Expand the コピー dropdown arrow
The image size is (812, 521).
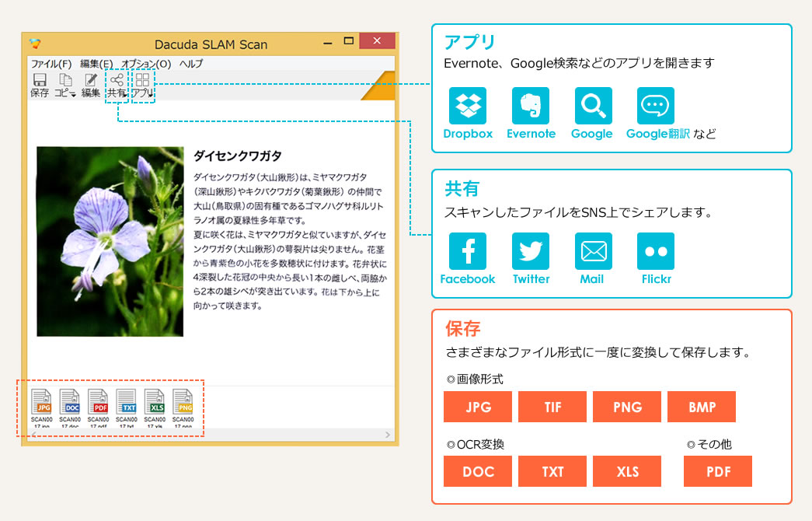pyautogui.click(x=74, y=95)
